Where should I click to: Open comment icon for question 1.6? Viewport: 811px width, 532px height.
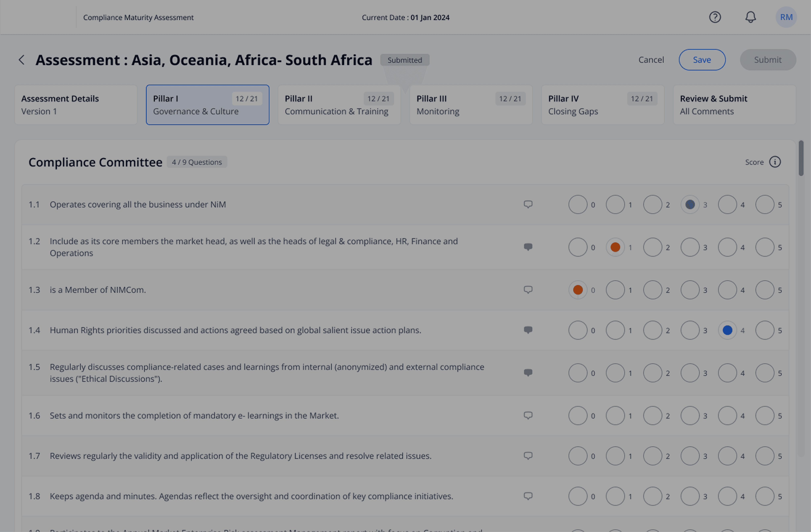click(528, 415)
